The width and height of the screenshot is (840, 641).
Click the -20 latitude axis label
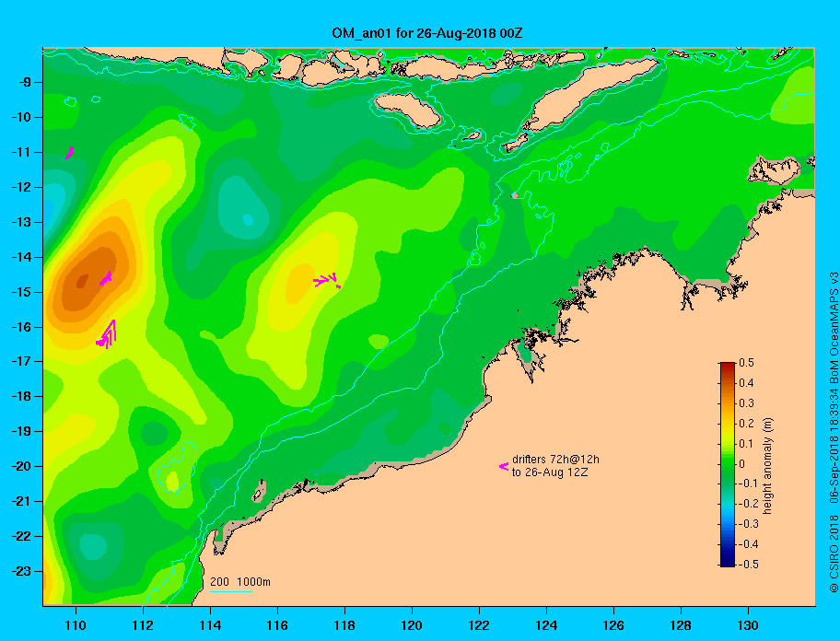pos(21,466)
